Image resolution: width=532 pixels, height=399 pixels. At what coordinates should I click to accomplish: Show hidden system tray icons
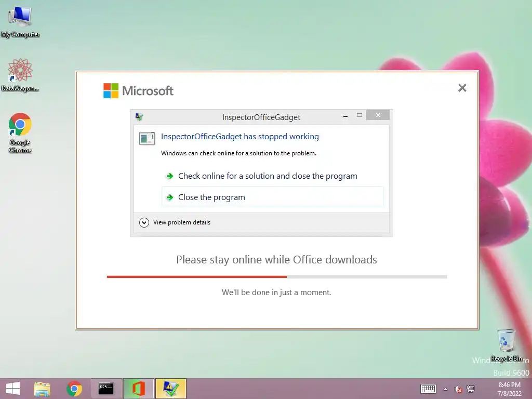click(x=445, y=389)
